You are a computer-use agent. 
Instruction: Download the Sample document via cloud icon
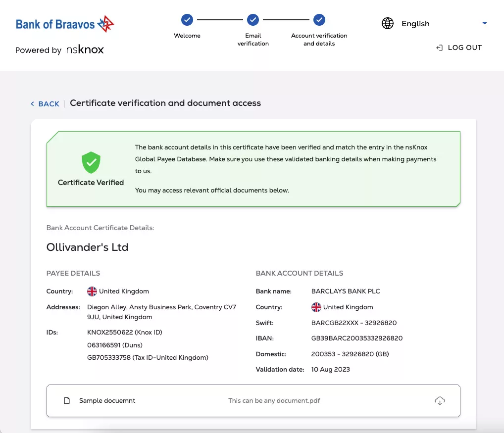coord(440,401)
